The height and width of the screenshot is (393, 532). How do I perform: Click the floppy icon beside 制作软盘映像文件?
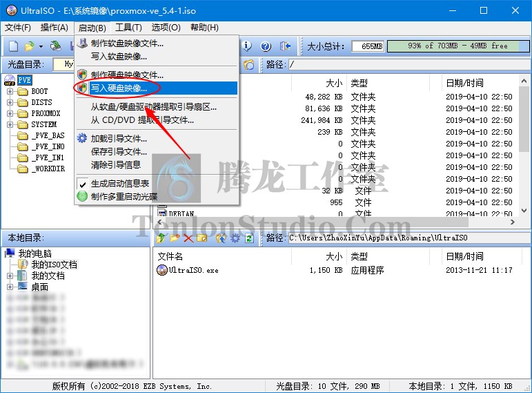coord(82,43)
